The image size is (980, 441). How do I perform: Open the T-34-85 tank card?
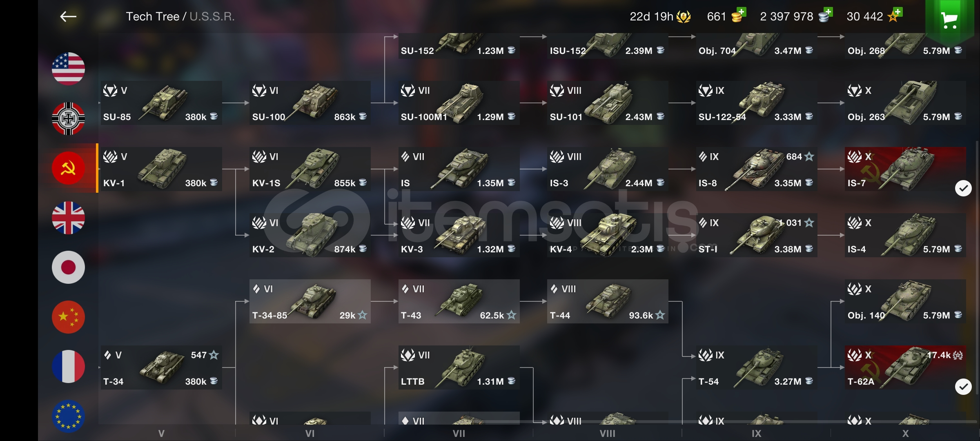click(x=310, y=301)
